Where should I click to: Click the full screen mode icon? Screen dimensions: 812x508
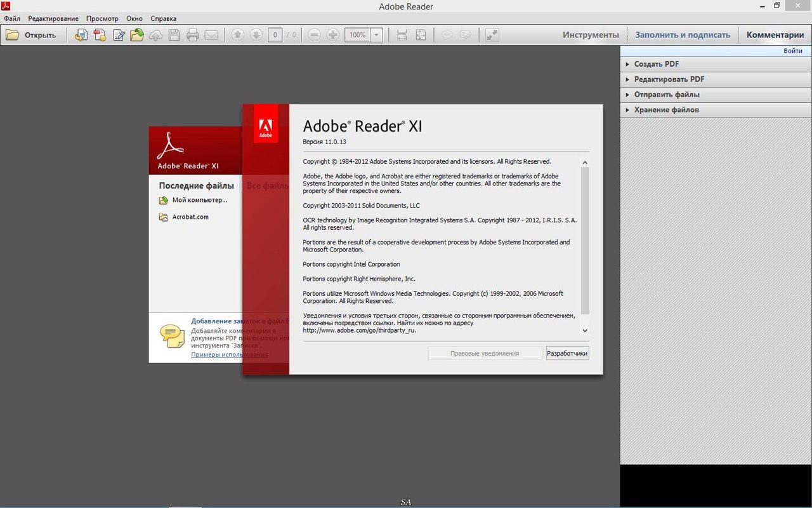click(x=492, y=36)
